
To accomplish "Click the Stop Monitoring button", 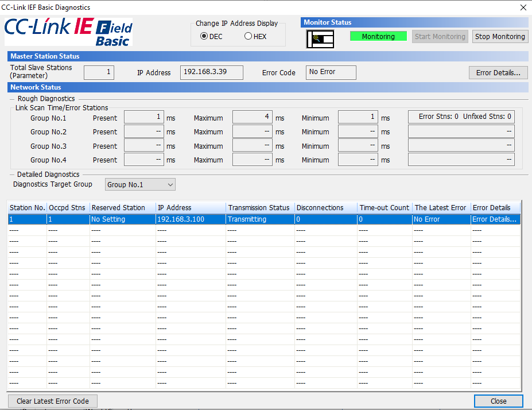I will [500, 37].
